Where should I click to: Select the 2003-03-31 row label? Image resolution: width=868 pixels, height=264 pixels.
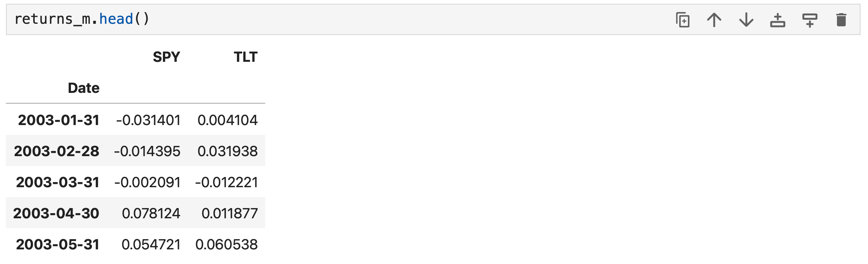(x=58, y=182)
